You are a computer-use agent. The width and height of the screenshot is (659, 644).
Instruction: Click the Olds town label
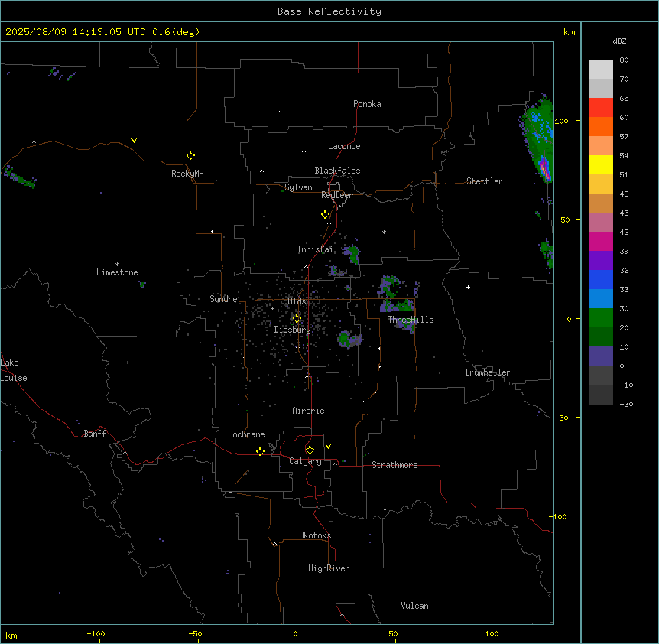point(297,301)
